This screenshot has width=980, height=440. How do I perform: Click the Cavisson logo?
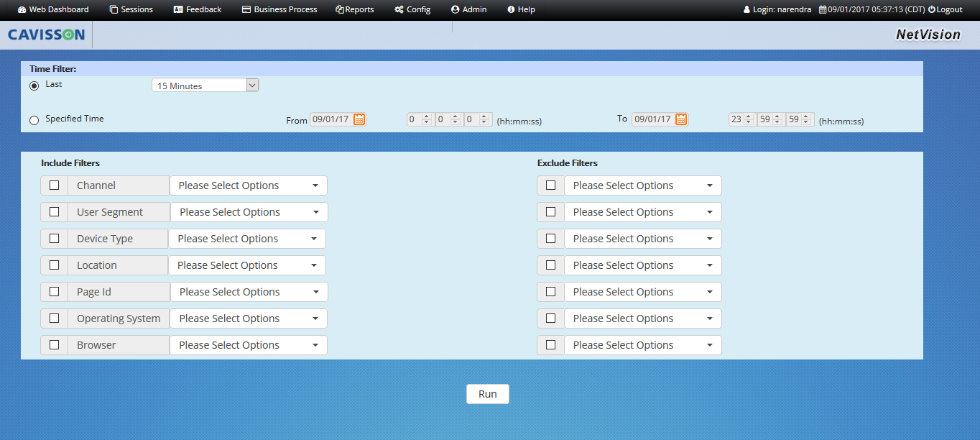click(x=46, y=35)
